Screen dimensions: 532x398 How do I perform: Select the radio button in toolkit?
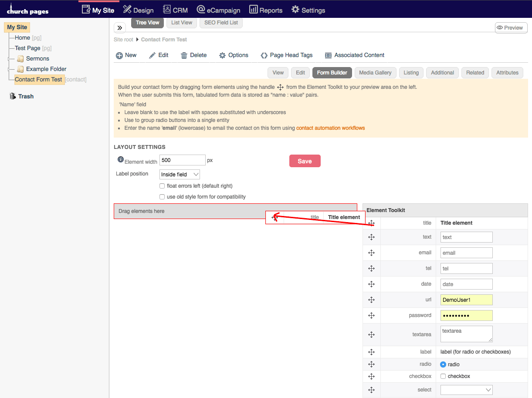point(443,364)
